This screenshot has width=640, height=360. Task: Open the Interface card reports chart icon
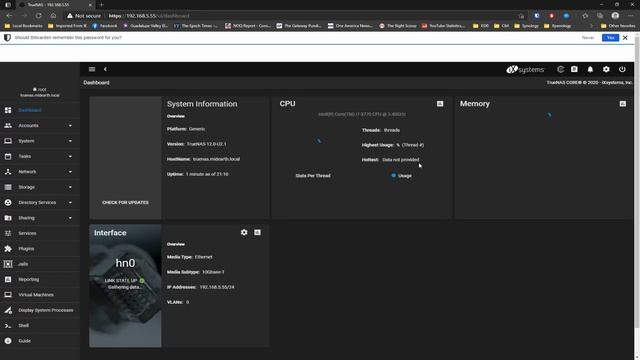coord(258,232)
